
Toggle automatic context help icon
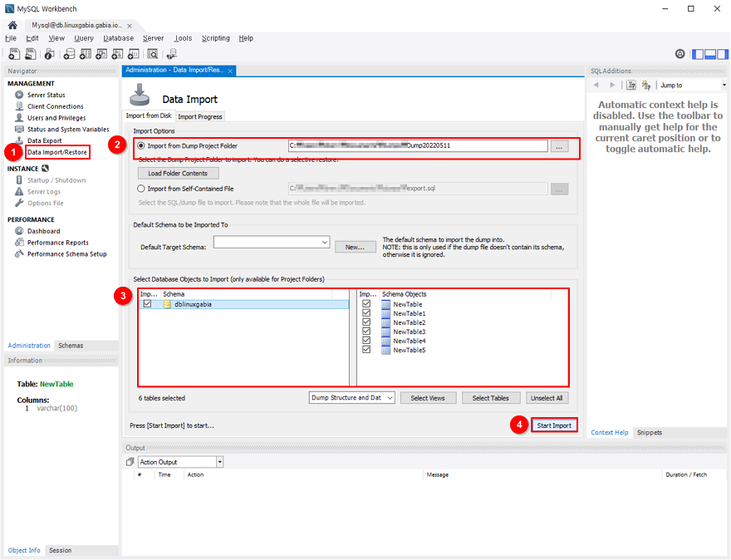[x=646, y=85]
